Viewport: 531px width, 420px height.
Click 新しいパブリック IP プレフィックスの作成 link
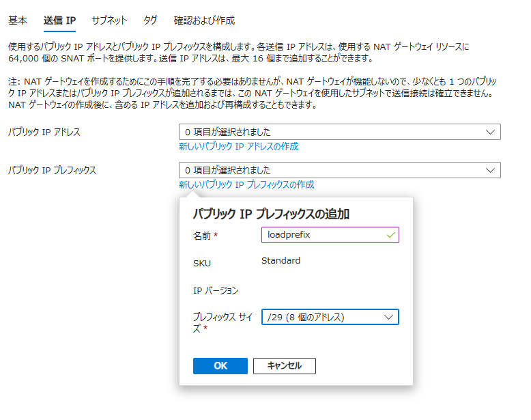[x=246, y=185]
